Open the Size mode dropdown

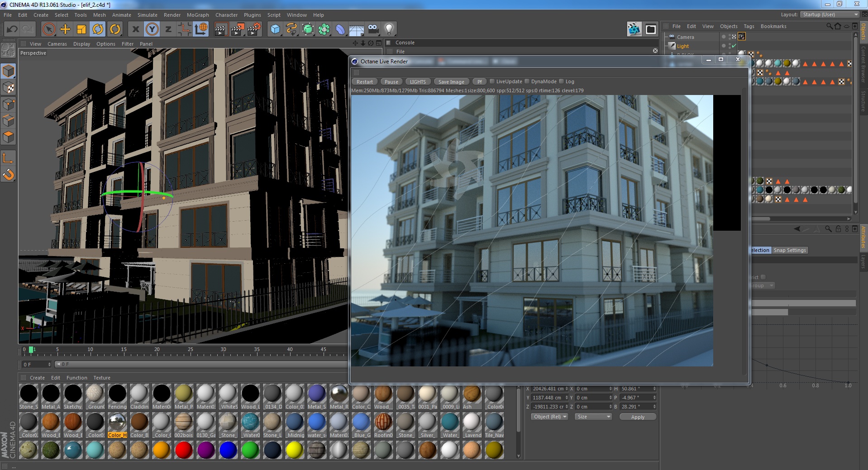[594, 417]
